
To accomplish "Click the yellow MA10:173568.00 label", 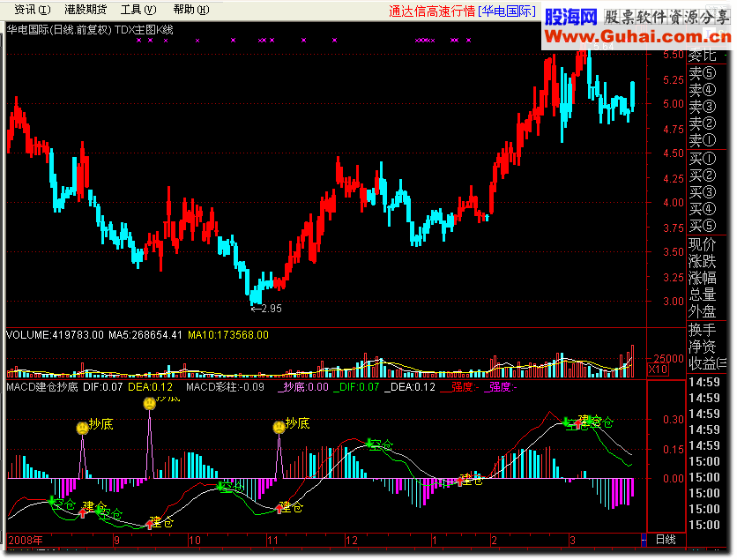I will tap(228, 335).
